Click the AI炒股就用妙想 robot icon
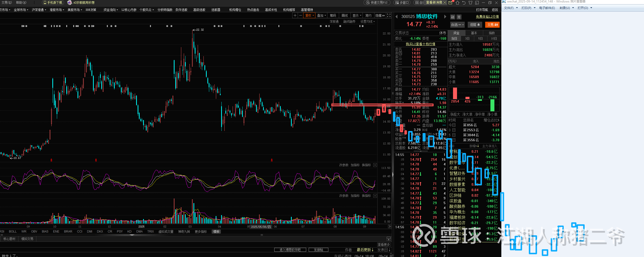 click(x=70, y=2)
